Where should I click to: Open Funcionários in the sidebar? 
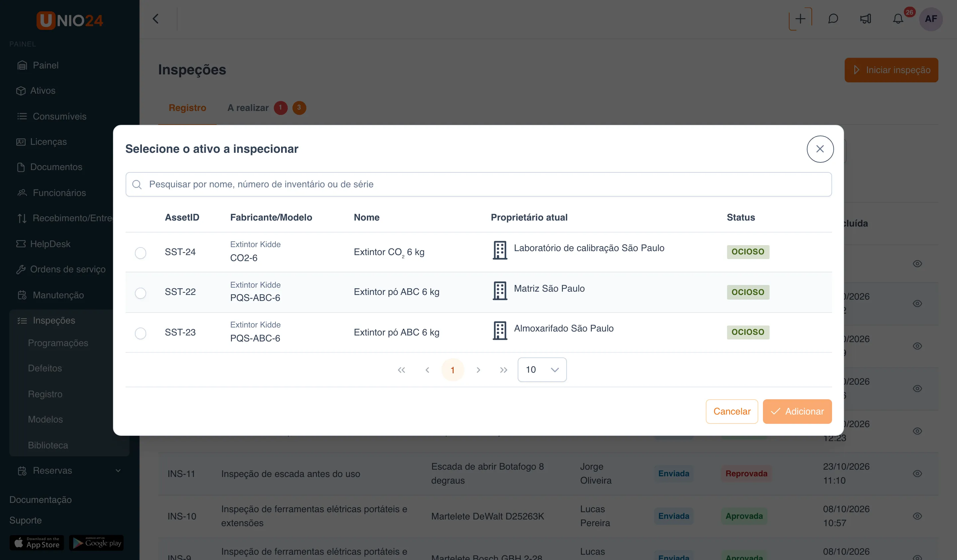52,193
